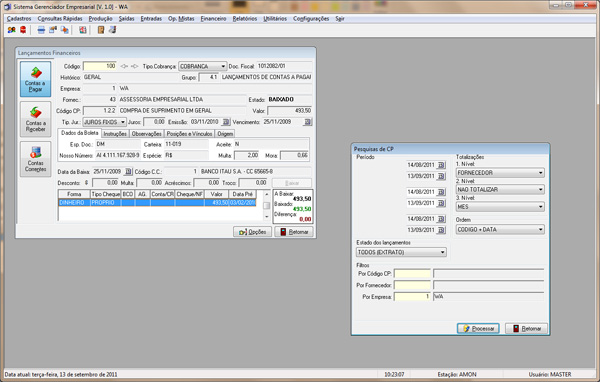Click Retornar in Lançamentos Financeiros window

pos(294,232)
